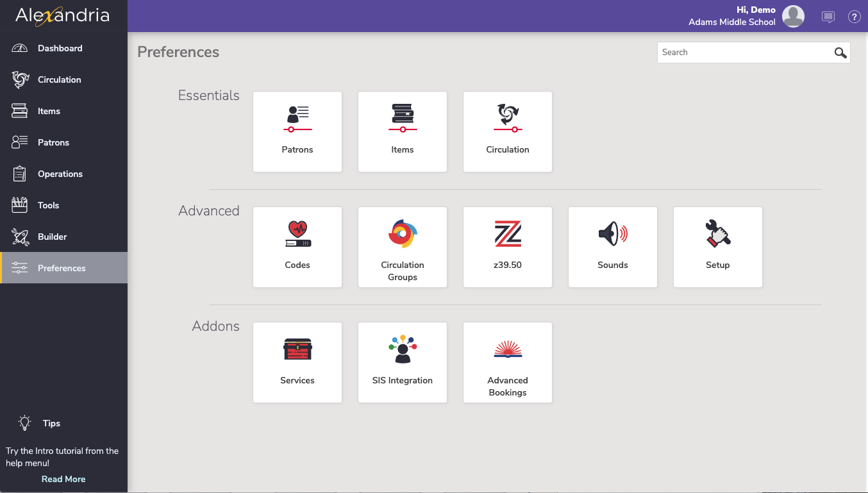Click the help question mark icon
The image size is (868, 493).
(854, 17)
